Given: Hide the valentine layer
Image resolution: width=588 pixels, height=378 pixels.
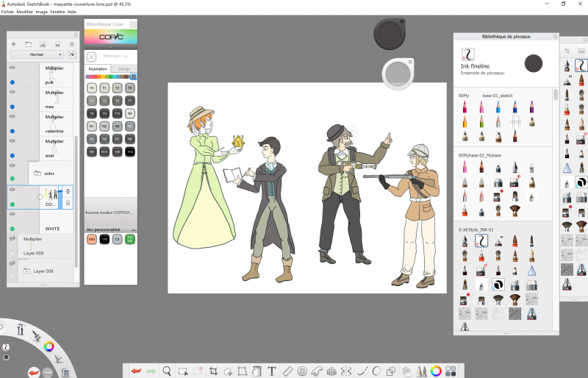Looking at the screenshot, I should point(12,116).
